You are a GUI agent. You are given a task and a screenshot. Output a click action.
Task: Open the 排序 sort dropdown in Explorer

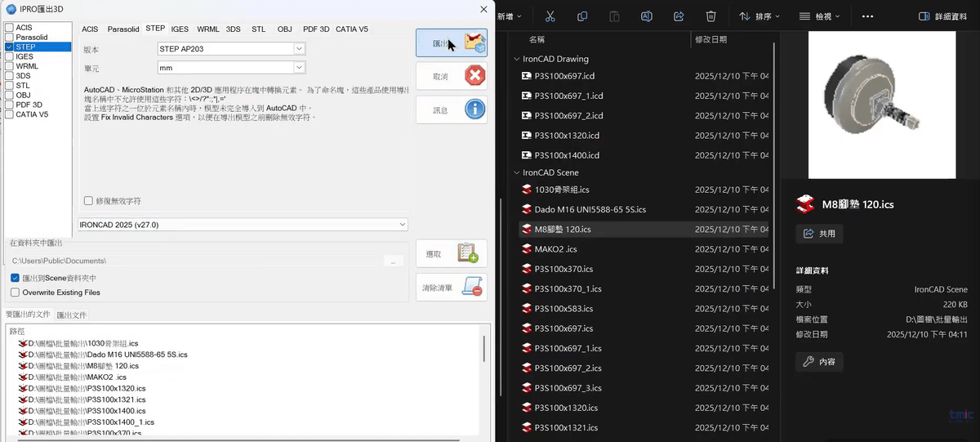759,16
